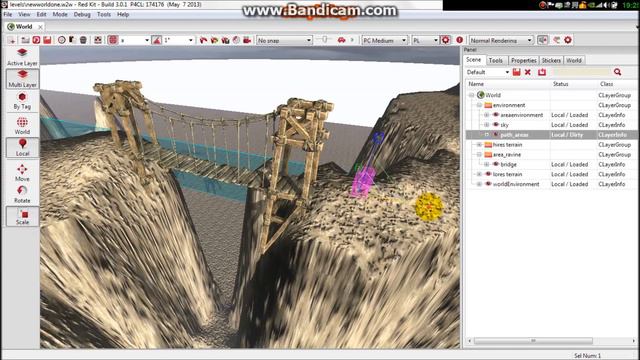640x360 pixels.
Task: Click the angle snap triangle icon
Action: [x=156, y=40]
